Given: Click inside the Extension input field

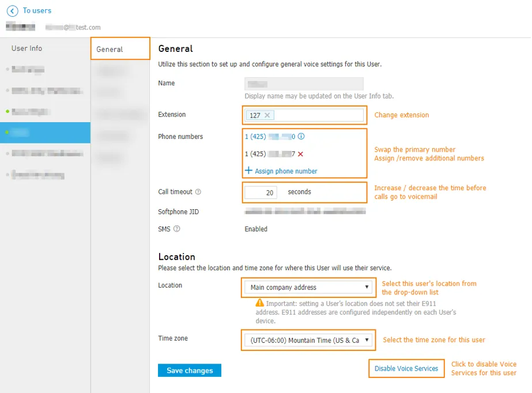Looking at the screenshot, I should [304, 115].
